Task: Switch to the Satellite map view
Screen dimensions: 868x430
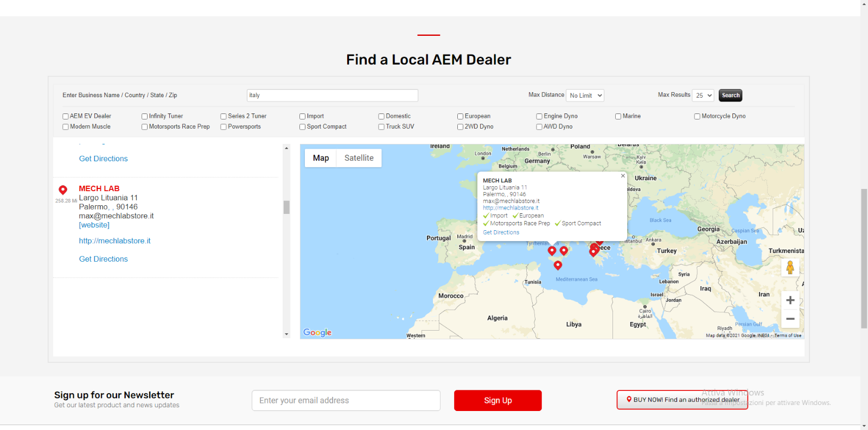Action: 359,158
